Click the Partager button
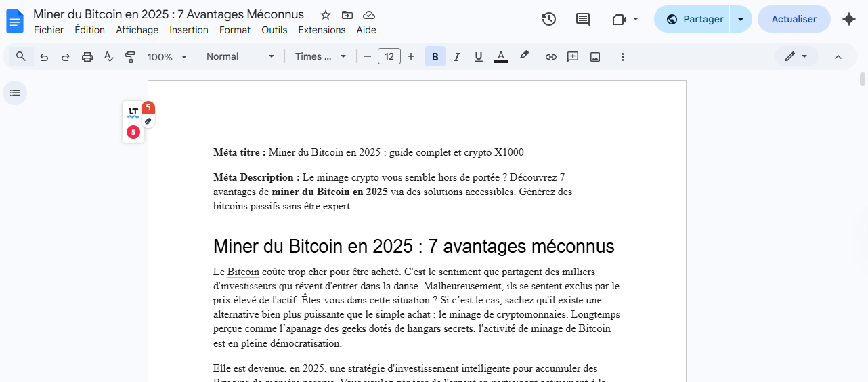Screen dimensions: 868x382 (x=692, y=19)
